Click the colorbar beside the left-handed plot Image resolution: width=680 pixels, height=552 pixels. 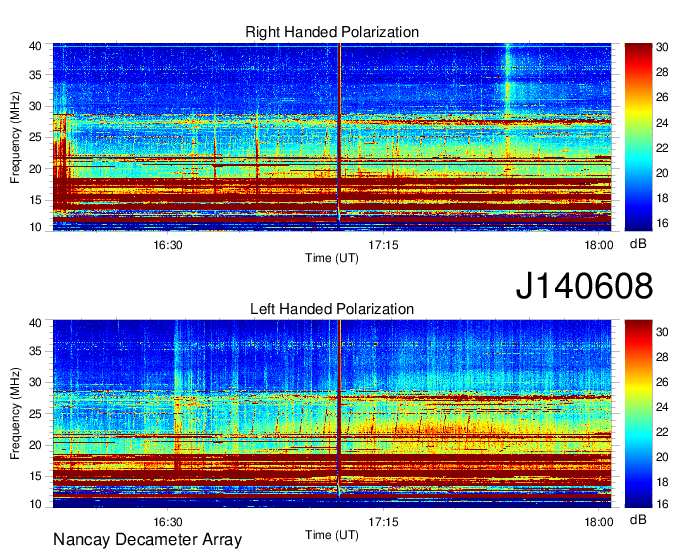click(638, 414)
